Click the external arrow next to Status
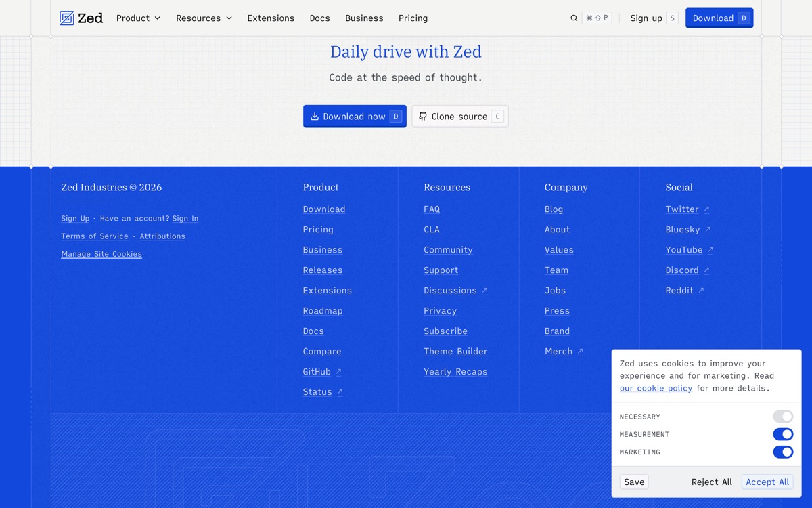The image size is (812, 508). click(x=340, y=392)
